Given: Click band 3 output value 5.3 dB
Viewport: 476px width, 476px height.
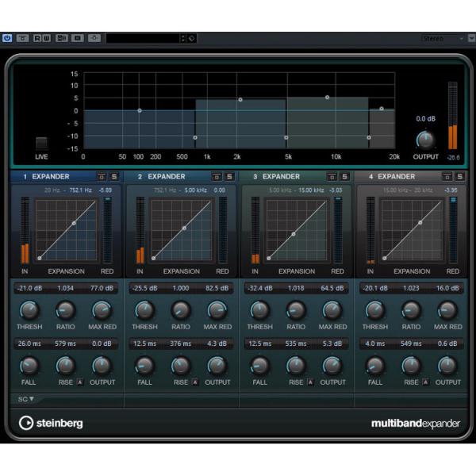Looking at the screenshot, I should point(332,344).
